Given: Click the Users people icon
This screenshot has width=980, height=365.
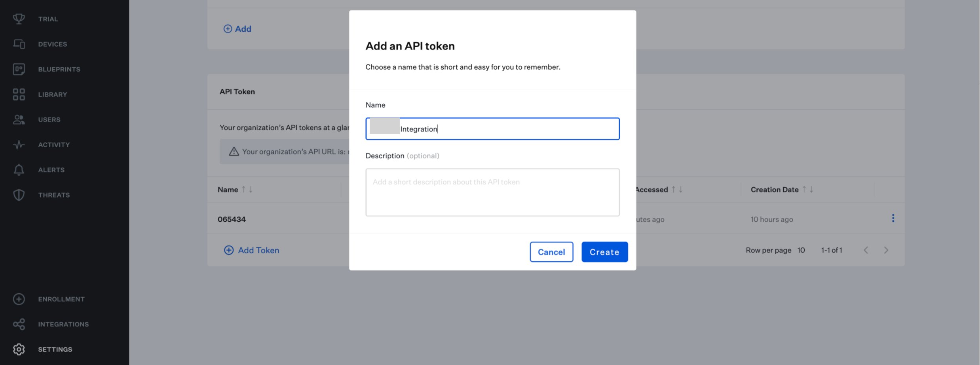Looking at the screenshot, I should tap(19, 120).
